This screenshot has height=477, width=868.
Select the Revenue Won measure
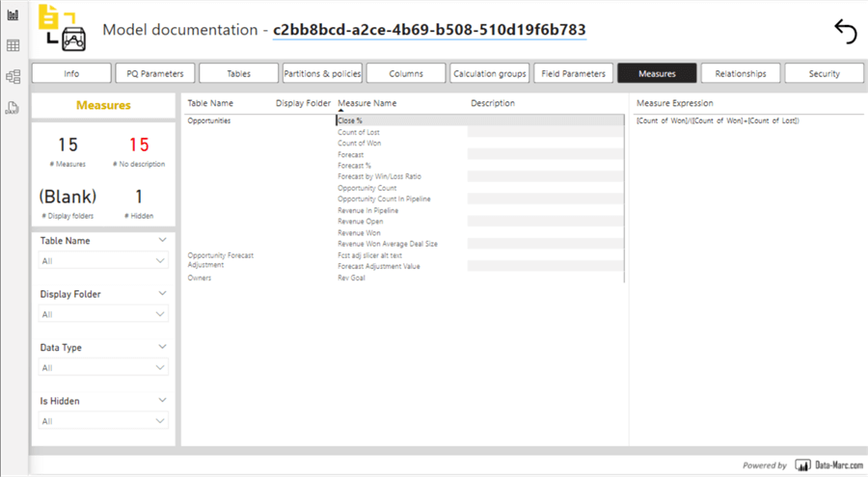tap(359, 233)
